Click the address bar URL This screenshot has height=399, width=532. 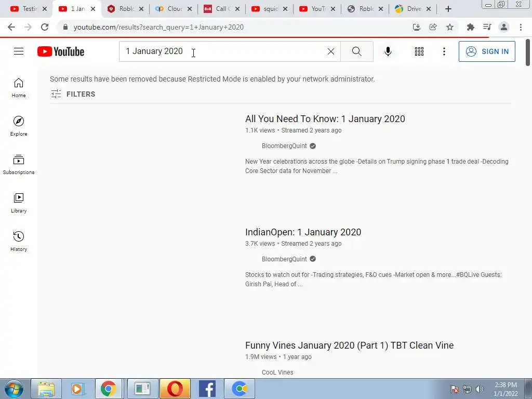point(158,27)
